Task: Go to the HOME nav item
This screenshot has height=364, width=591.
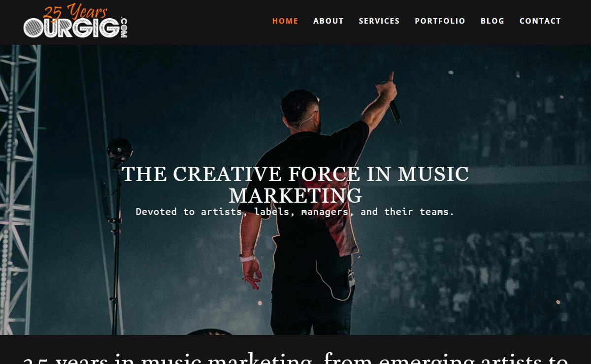Action: 285,21
